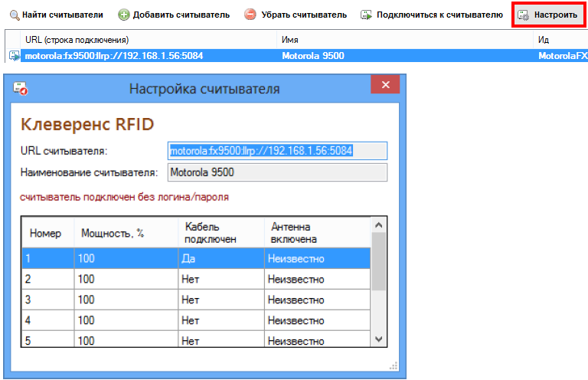Click the Мощность, % column header
This screenshot has height=380, width=588.
point(126,233)
